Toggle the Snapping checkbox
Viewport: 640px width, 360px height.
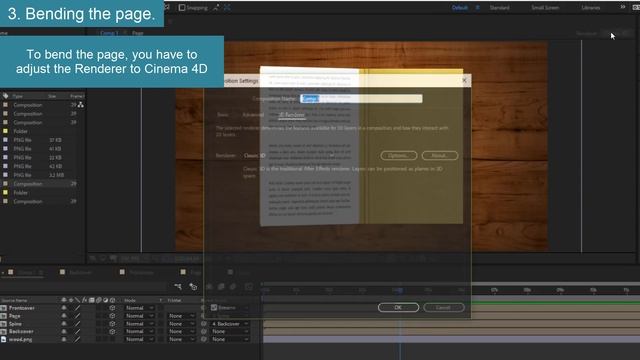click(182, 7)
